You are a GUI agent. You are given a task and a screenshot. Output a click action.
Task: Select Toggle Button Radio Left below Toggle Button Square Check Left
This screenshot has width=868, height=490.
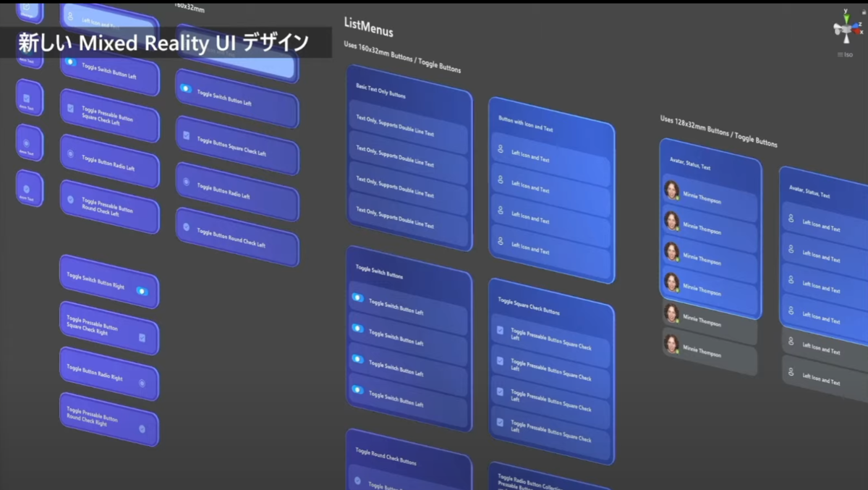tap(237, 191)
